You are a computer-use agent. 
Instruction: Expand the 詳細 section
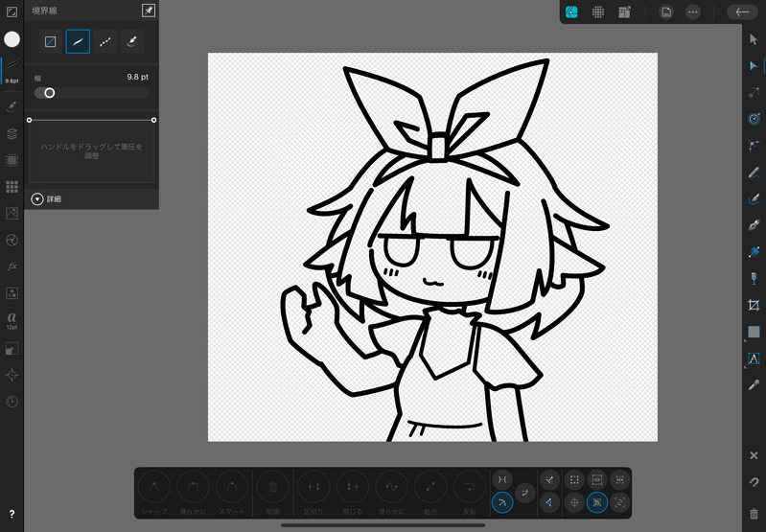click(46, 198)
